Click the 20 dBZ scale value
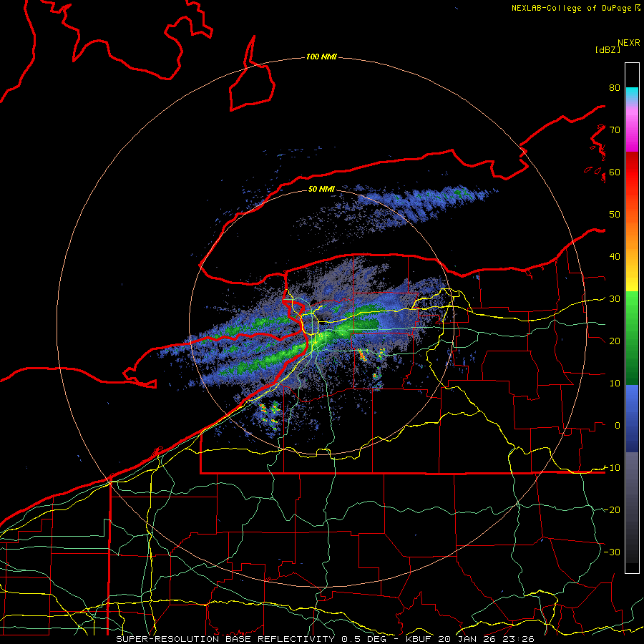Image resolution: width=644 pixels, height=644 pixels. tap(615, 341)
